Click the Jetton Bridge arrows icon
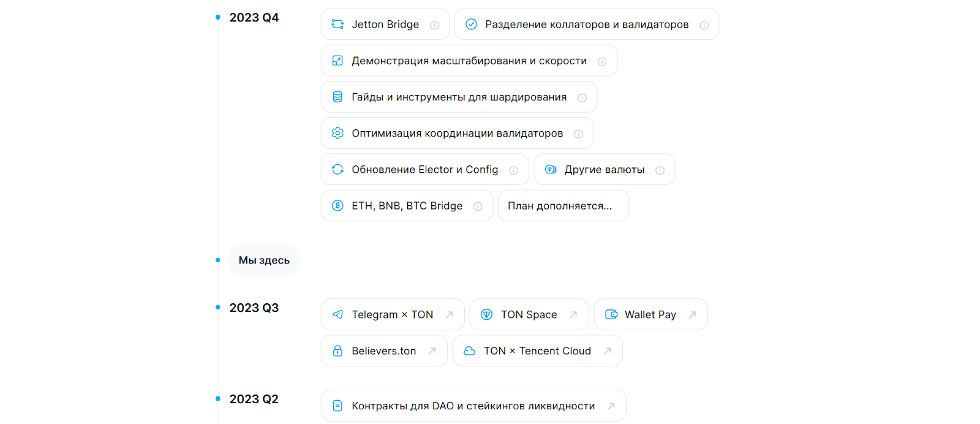 [337, 25]
